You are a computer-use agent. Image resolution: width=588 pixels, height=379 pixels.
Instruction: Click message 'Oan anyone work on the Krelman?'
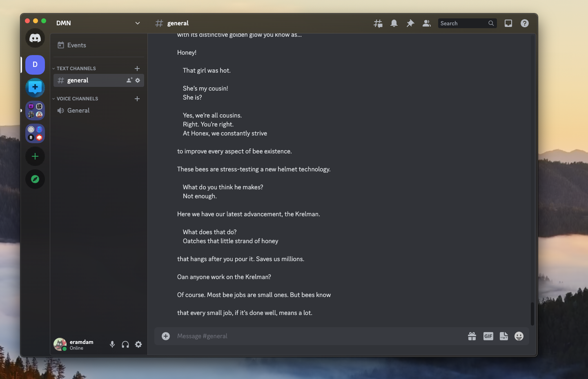[224, 277]
